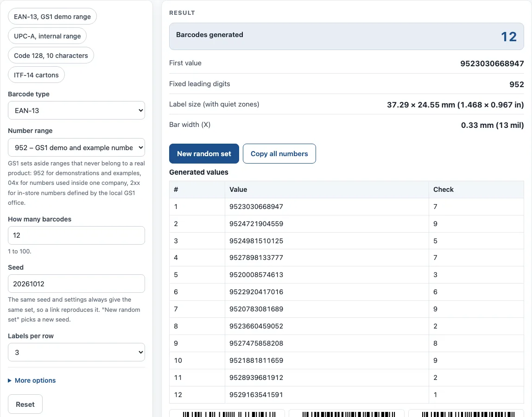This screenshot has height=417, width=532.
Task: Click the Generated values heading
Action: click(198, 172)
